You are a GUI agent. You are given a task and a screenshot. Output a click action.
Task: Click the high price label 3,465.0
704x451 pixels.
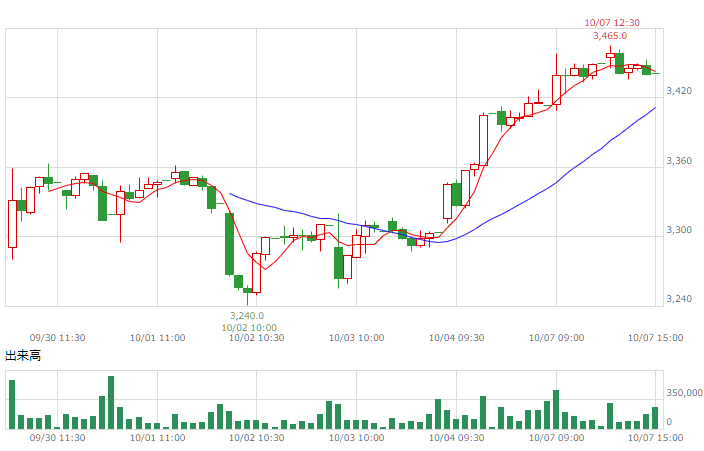click(610, 36)
